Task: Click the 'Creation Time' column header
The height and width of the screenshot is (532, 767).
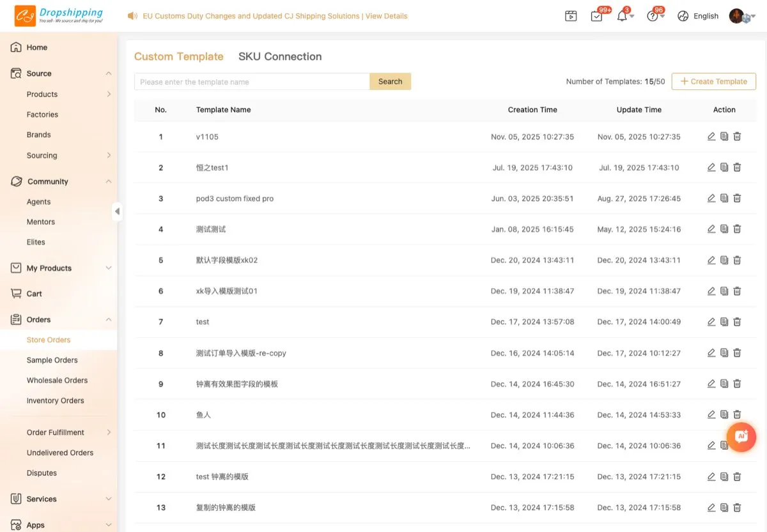Action: point(532,110)
